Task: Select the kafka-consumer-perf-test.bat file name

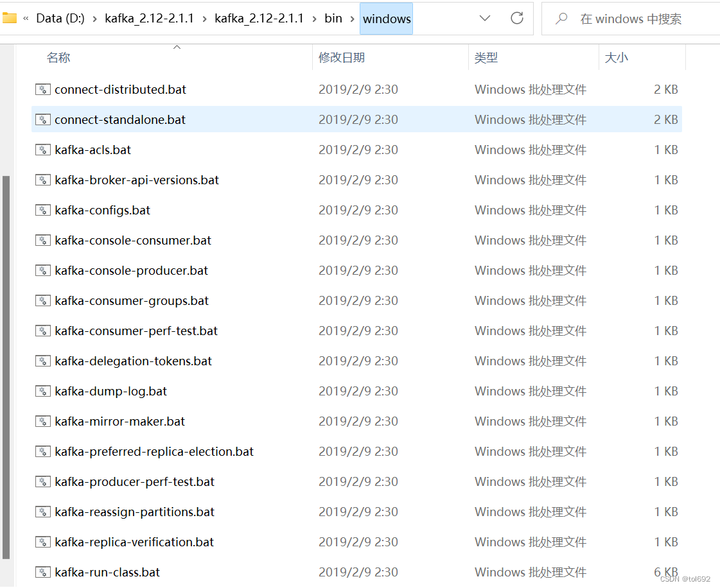Action: click(136, 331)
